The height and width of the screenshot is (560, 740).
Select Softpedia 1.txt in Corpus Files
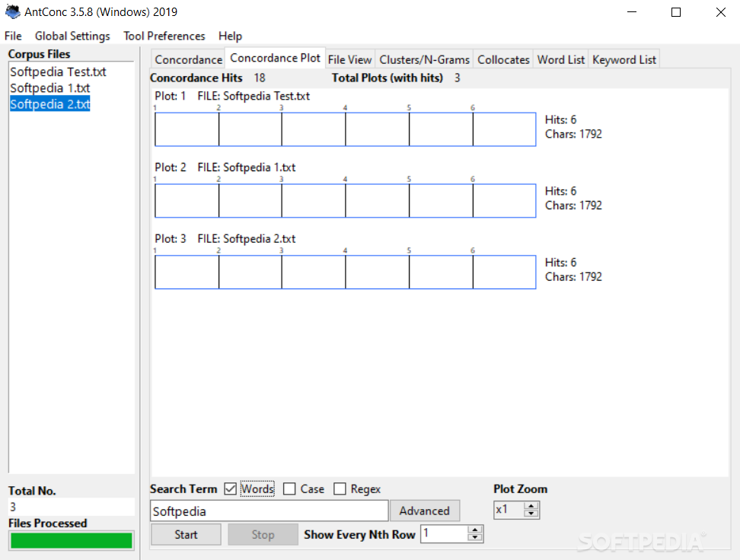50,88
